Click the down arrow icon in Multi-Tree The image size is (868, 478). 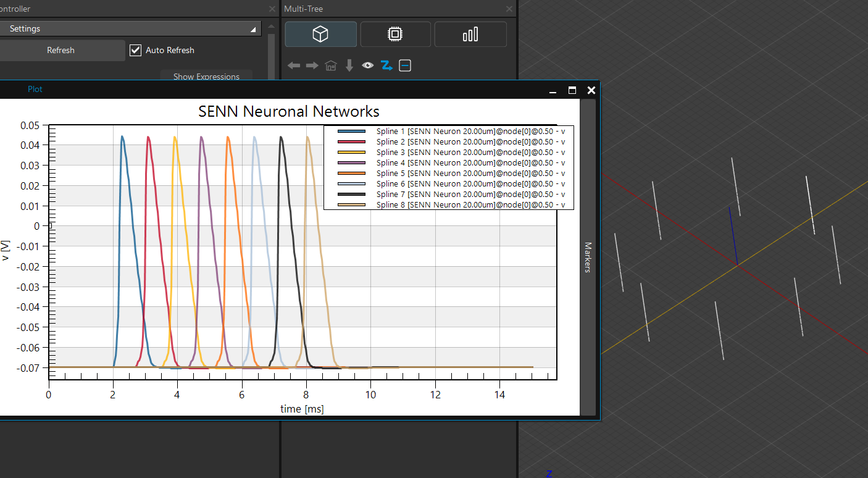point(349,65)
